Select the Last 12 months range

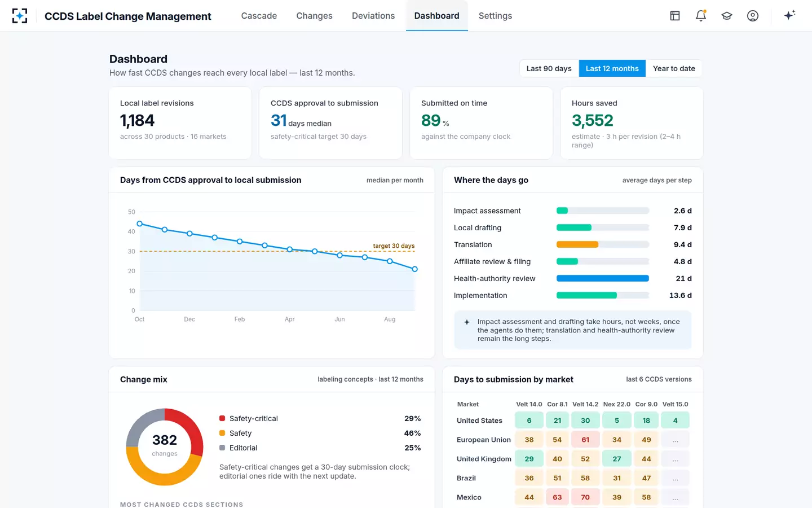tap(612, 68)
